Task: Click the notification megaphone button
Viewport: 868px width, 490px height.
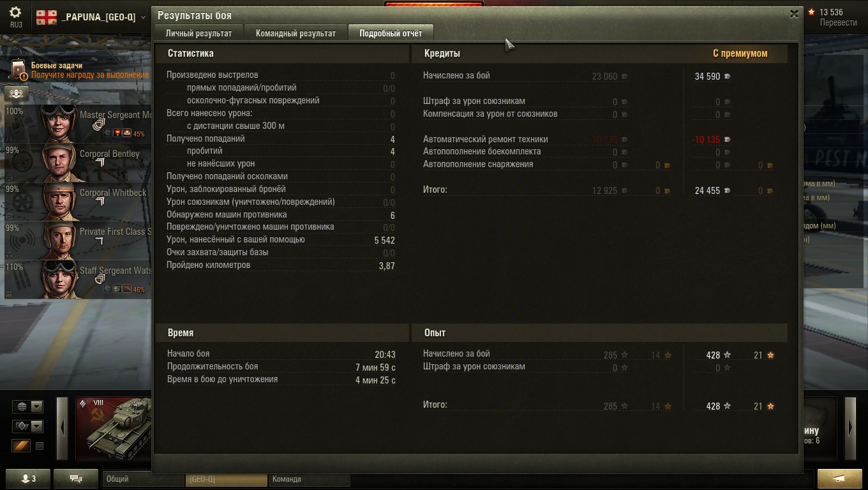Action: 840,479
